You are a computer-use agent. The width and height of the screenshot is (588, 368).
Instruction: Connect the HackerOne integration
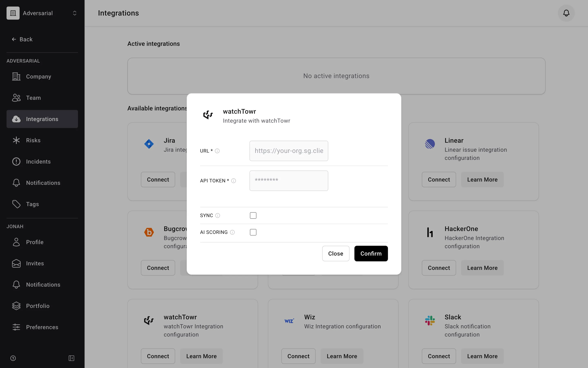click(x=439, y=268)
